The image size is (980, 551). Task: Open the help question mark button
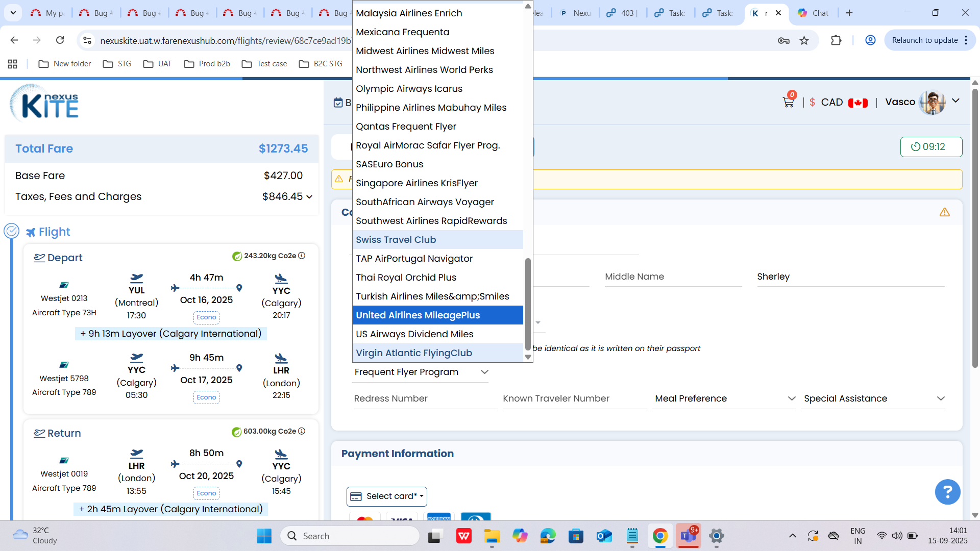point(947,492)
